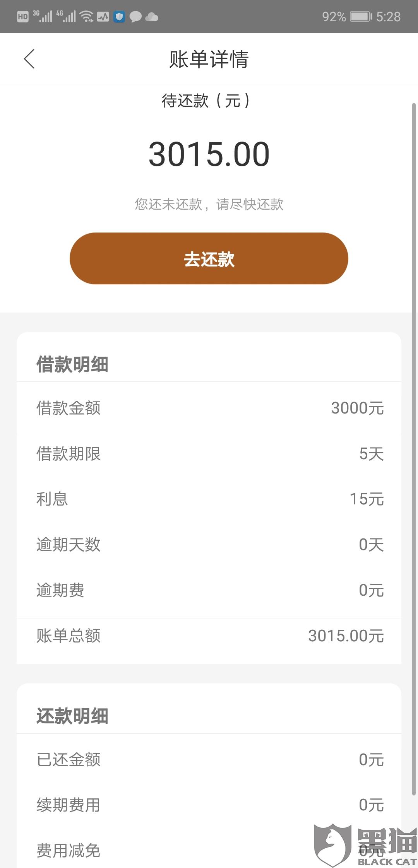This screenshot has width=418, height=868.
Task: Select the 利息 15元 row
Action: click(209, 499)
